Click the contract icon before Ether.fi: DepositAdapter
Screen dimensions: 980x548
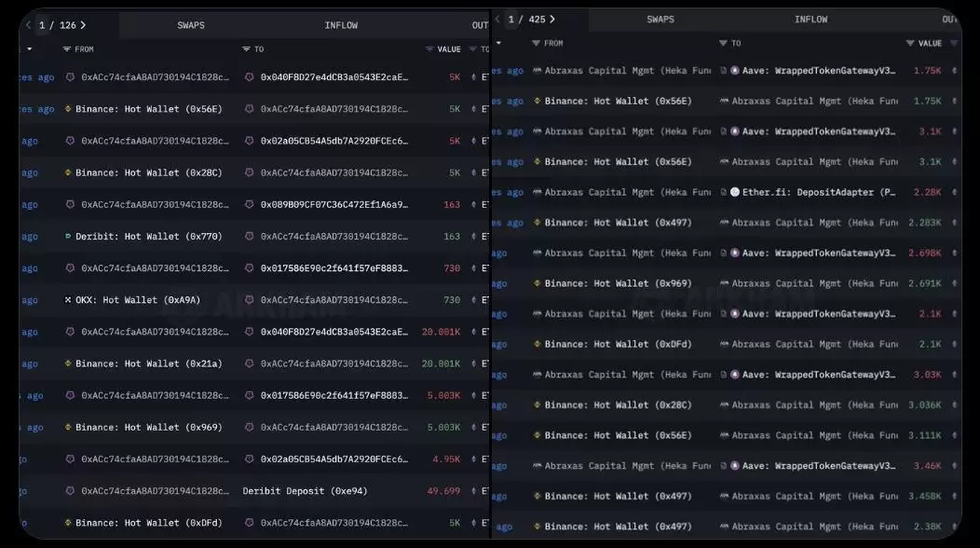tap(724, 192)
